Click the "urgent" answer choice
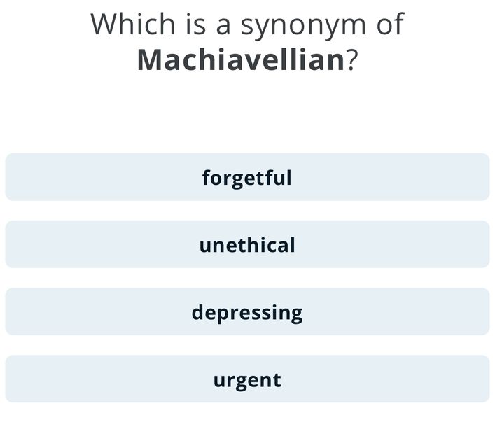Image resolution: width=495 pixels, height=448 pixels. [247, 379]
